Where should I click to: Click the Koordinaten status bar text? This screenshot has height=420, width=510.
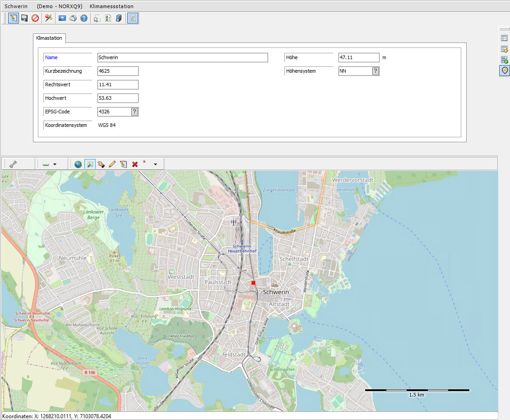click(x=56, y=416)
